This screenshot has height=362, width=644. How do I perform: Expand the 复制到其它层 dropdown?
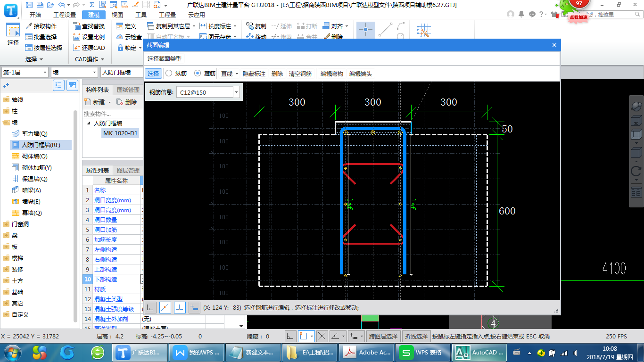pos(194,26)
